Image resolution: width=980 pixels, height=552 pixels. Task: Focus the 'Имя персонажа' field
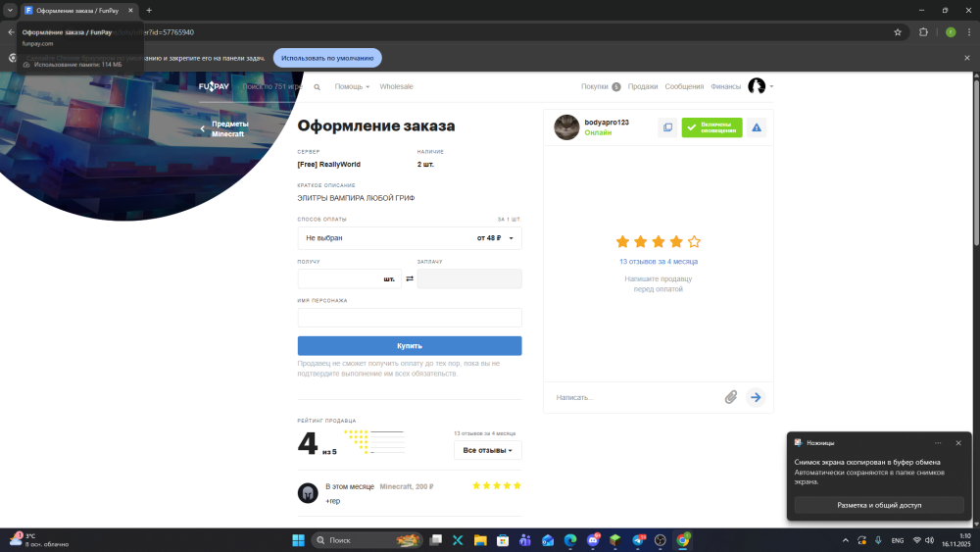click(410, 318)
